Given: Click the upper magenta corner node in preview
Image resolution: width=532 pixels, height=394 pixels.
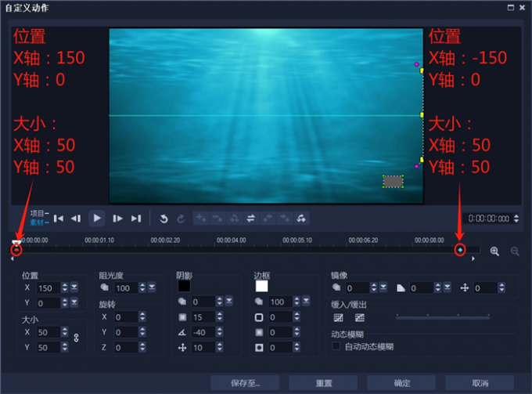Looking at the screenshot, I should pyautogui.click(x=416, y=64).
